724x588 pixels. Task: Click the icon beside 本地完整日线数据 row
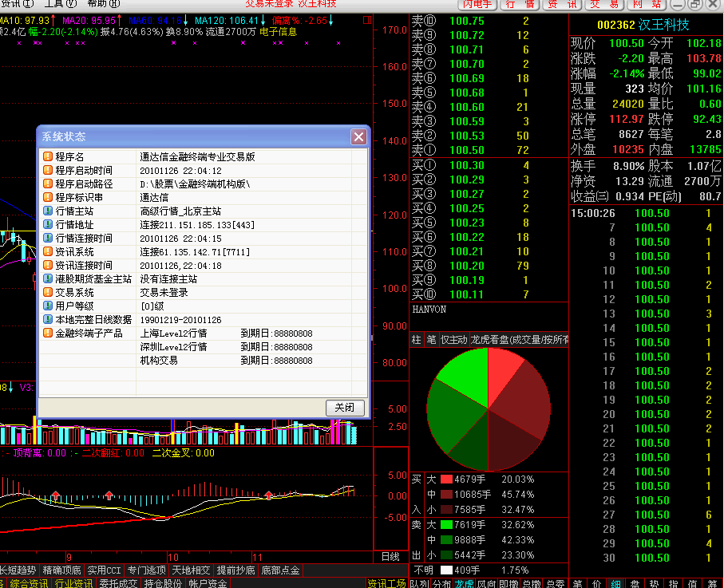[48, 319]
